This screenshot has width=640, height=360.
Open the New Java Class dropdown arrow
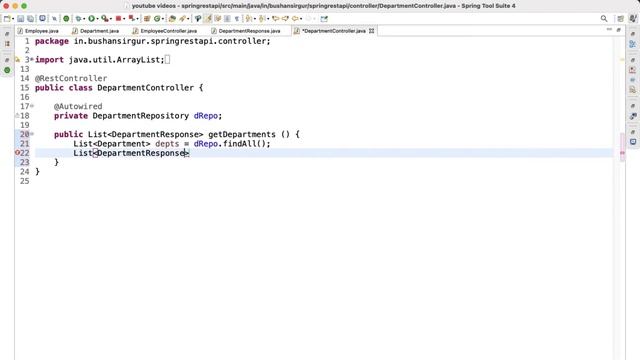[163, 19]
